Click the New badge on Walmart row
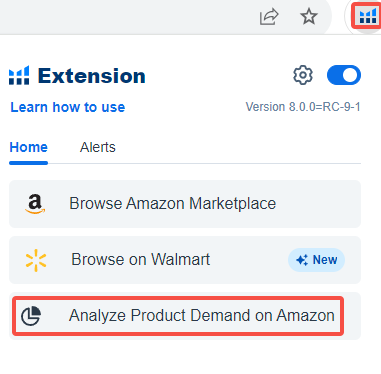 click(x=316, y=260)
